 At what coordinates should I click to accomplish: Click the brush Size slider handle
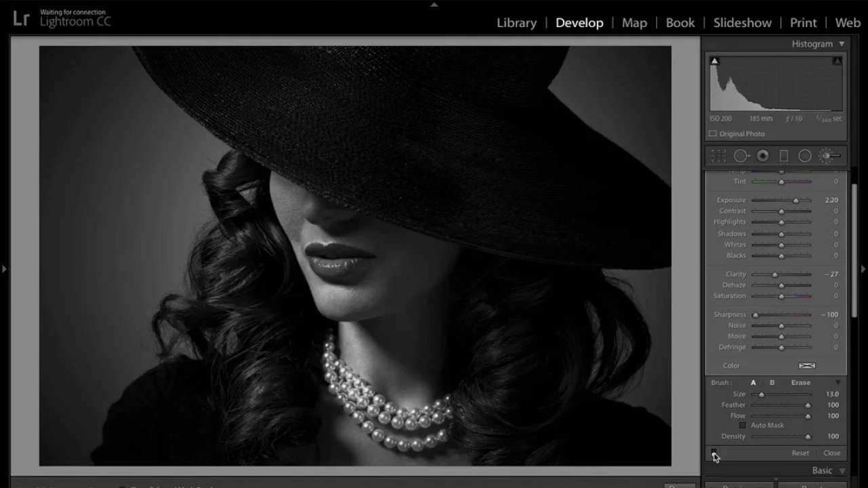tap(761, 394)
